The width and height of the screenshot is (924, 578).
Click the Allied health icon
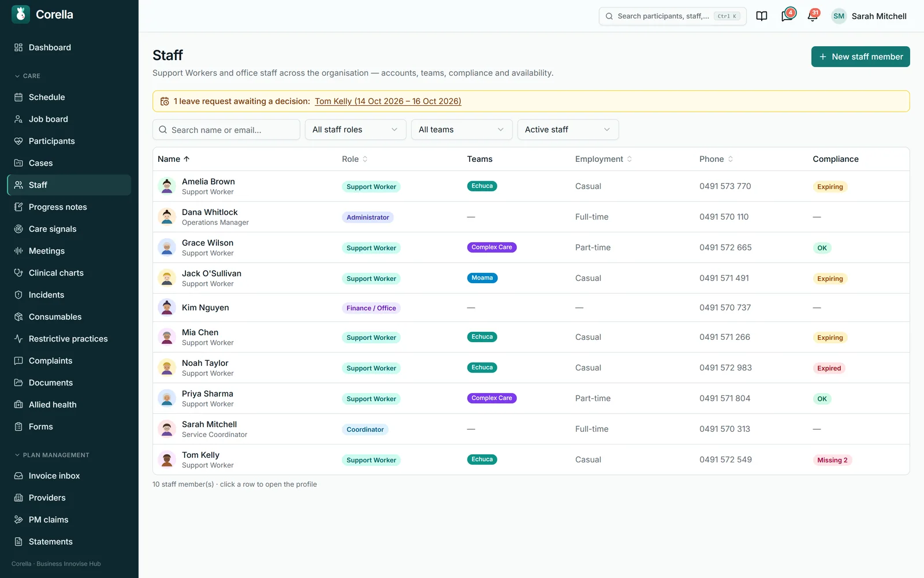pyautogui.click(x=18, y=405)
